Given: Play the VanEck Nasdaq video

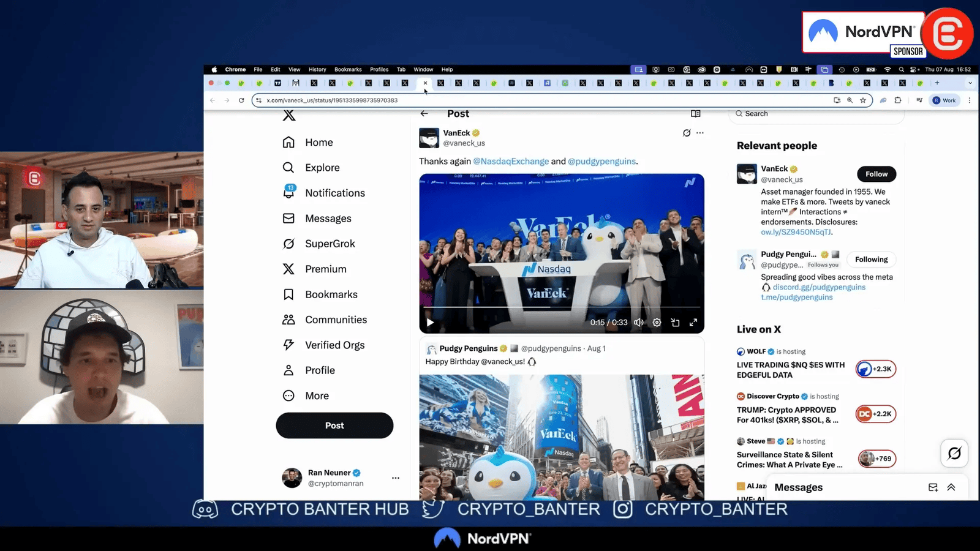Looking at the screenshot, I should click(x=430, y=323).
